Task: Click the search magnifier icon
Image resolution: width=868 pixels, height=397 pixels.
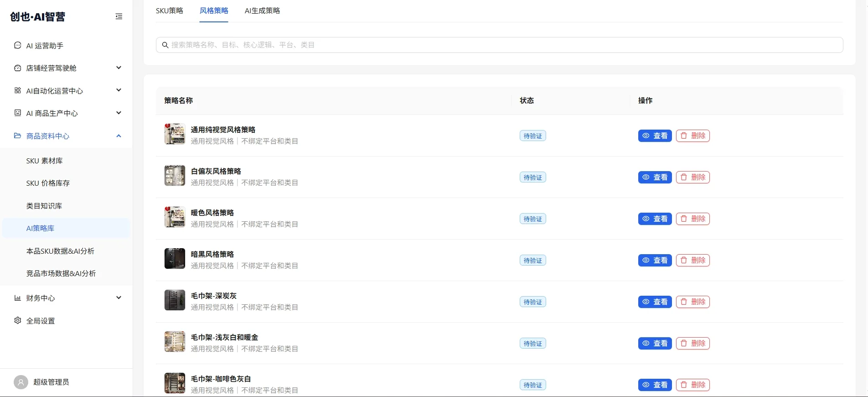Action: click(165, 45)
